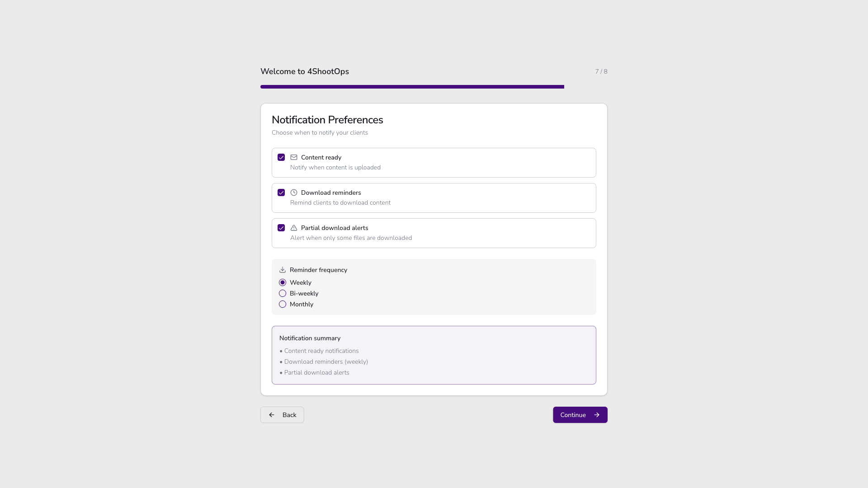Viewport: 868px width, 488px height.
Task: Click the Back button
Action: (x=282, y=415)
